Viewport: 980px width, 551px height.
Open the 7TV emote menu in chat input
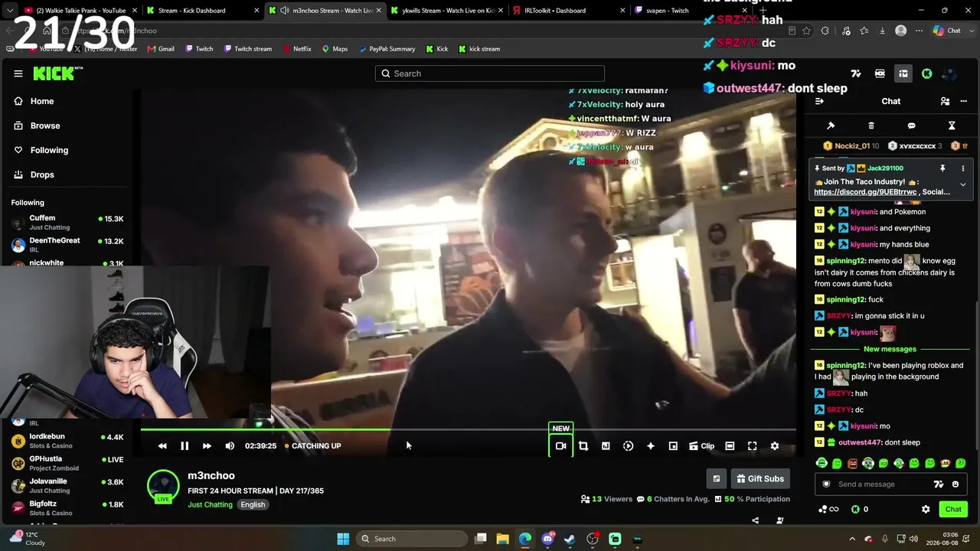(939, 484)
